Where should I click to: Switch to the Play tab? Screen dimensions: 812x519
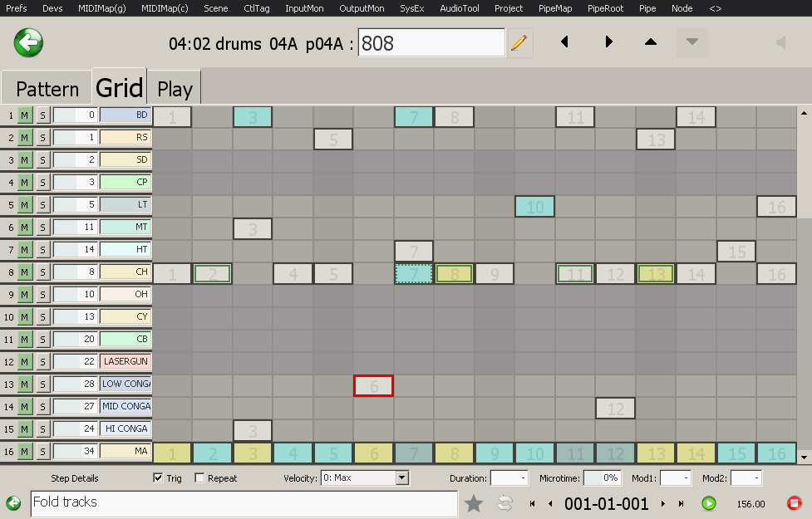[x=175, y=89]
